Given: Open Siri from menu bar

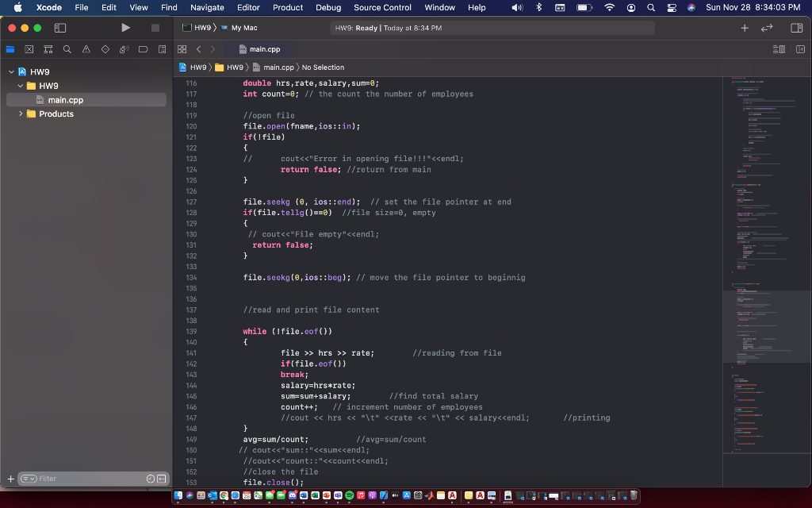Looking at the screenshot, I should tap(691, 7).
